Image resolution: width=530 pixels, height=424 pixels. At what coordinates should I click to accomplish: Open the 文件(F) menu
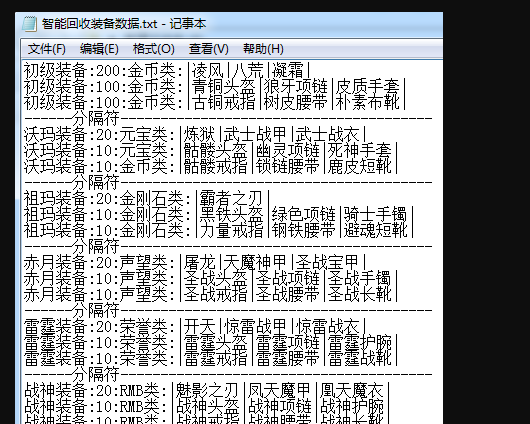46,49
